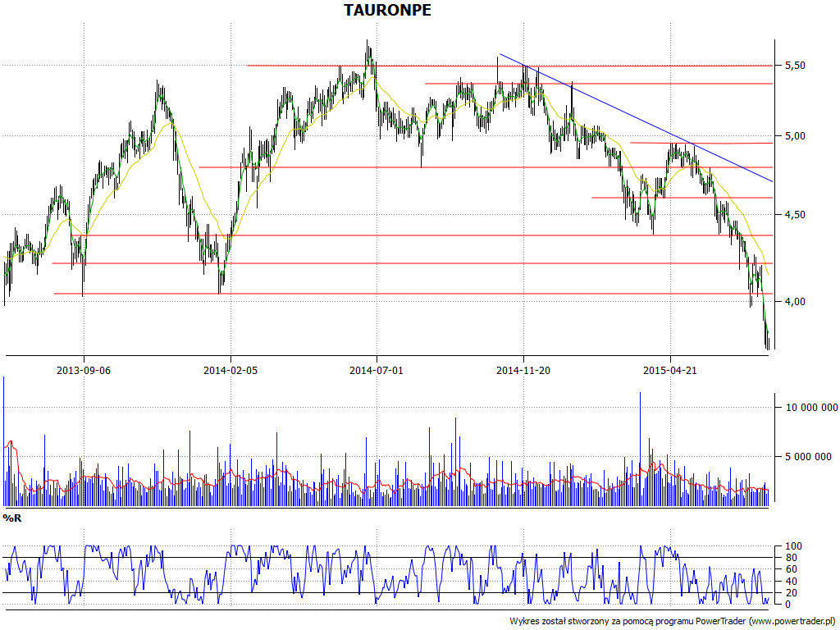Click the %R indicator label

[12, 518]
